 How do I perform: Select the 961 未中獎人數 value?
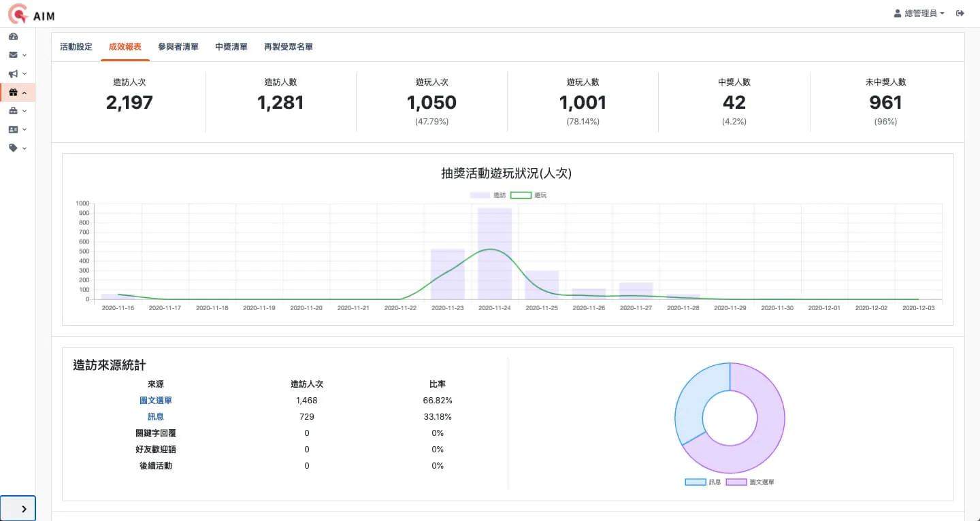click(x=885, y=103)
